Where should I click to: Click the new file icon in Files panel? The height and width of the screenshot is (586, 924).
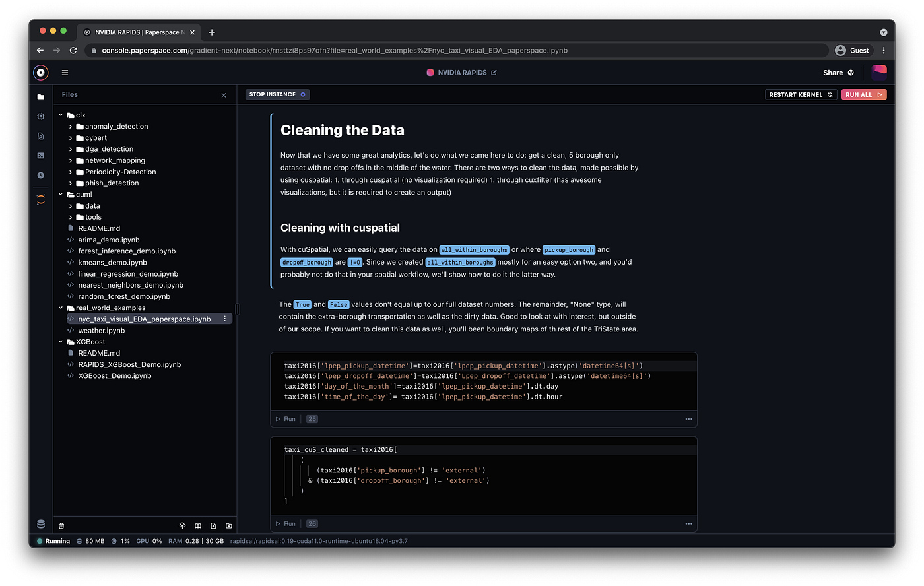point(213,525)
